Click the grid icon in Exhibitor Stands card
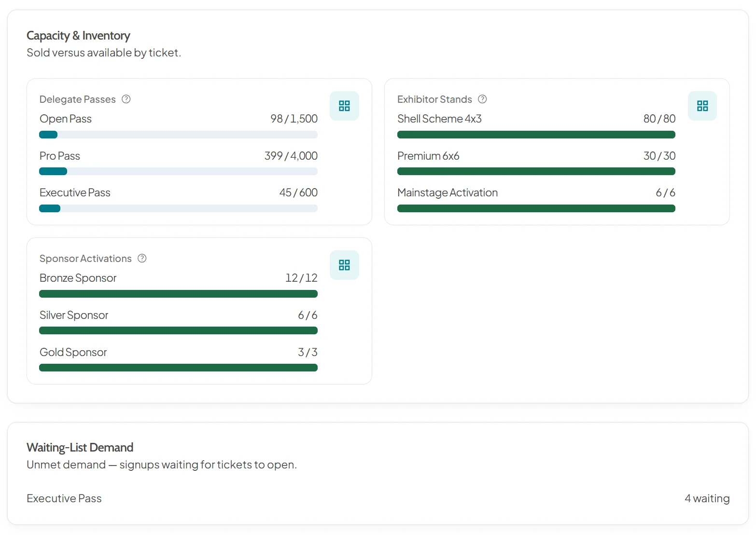The width and height of the screenshot is (756, 535). tap(702, 106)
